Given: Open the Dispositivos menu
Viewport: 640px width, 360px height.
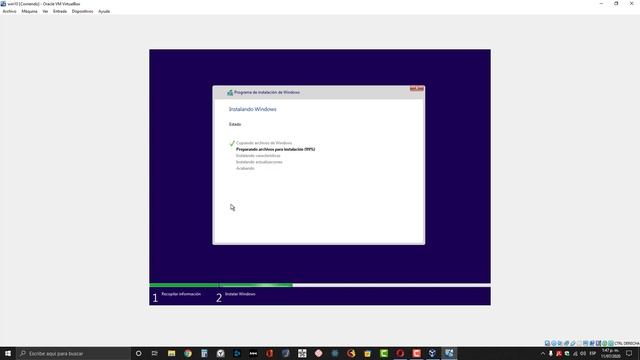Looking at the screenshot, I should click(82, 11).
